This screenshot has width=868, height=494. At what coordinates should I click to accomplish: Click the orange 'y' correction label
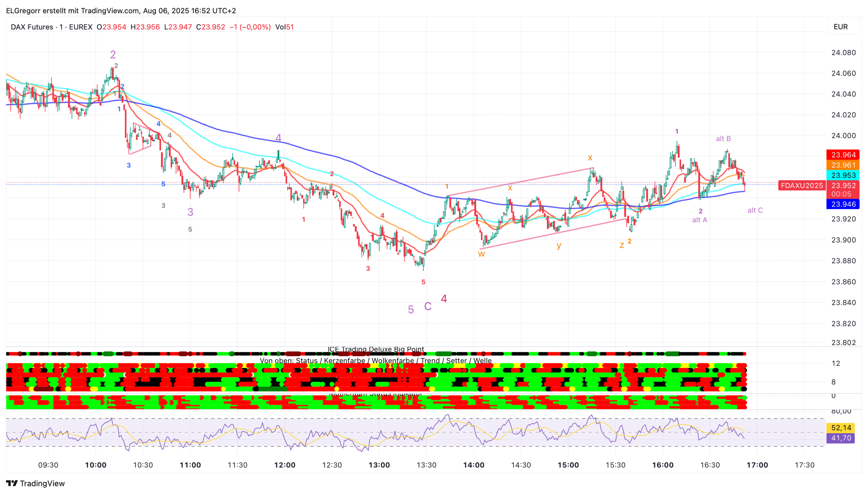click(x=559, y=245)
